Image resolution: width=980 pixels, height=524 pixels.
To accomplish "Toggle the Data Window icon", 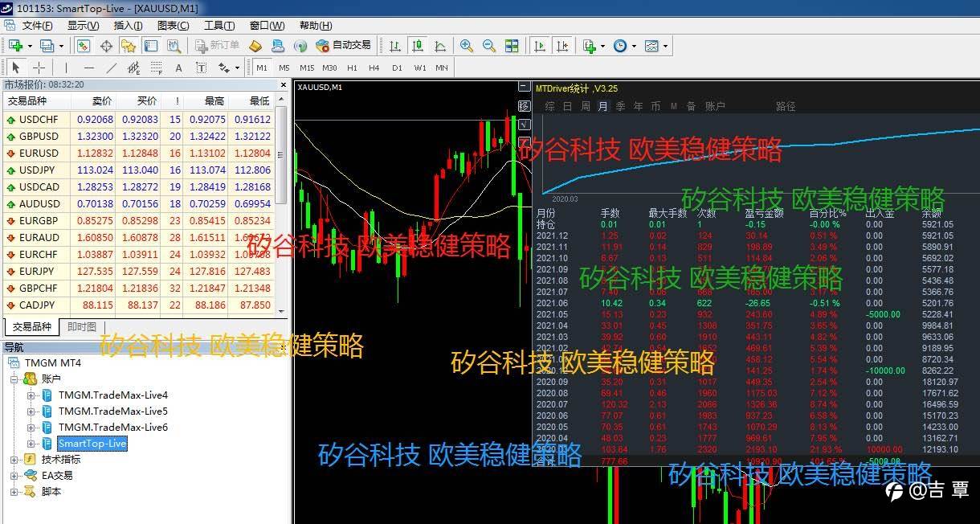I will [106, 46].
